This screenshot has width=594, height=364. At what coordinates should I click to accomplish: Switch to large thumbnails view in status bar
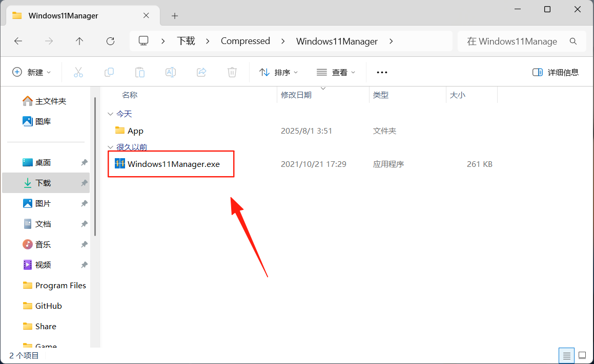pyautogui.click(x=582, y=355)
